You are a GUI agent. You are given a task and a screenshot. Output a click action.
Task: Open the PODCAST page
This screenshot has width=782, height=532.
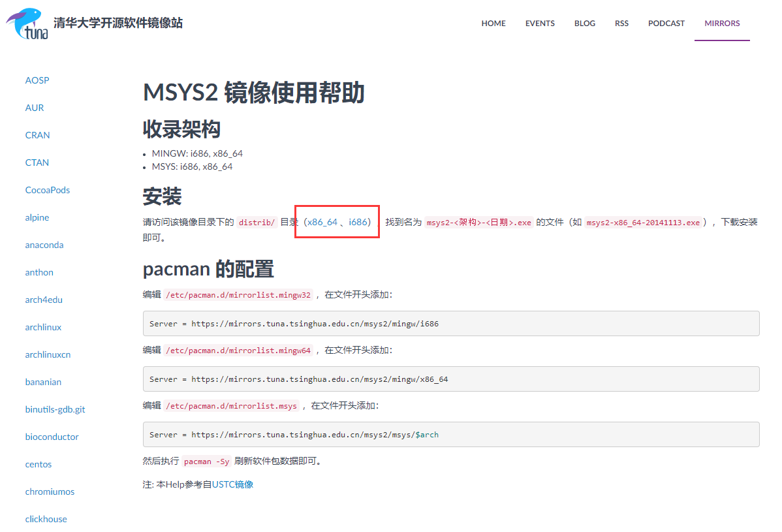tap(666, 23)
